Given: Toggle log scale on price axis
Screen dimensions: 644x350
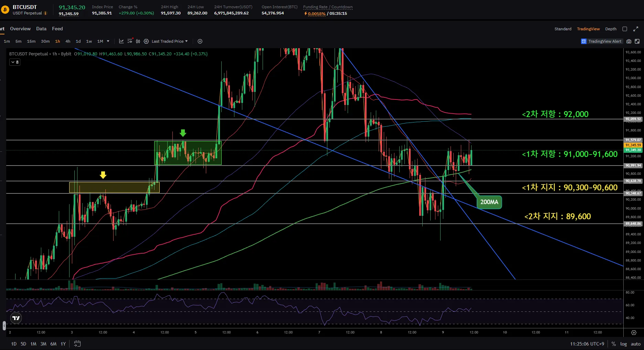Looking at the screenshot, I should click(623, 344).
